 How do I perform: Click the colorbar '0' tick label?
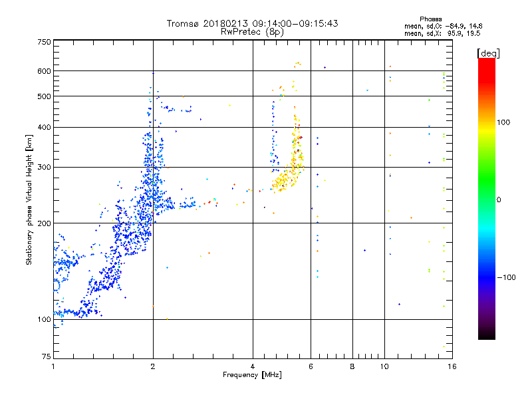tap(499, 199)
